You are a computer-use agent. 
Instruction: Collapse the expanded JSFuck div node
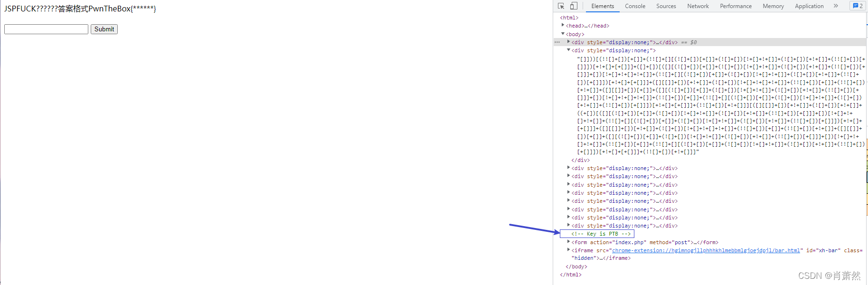click(x=569, y=50)
